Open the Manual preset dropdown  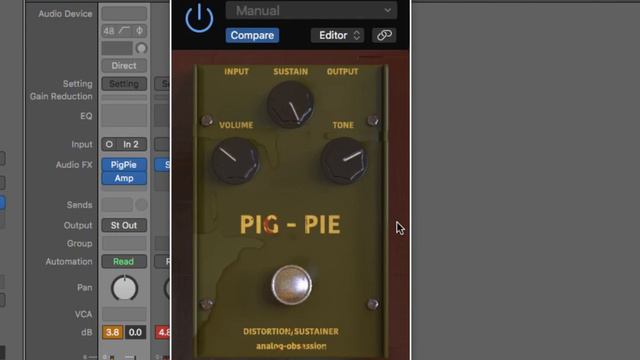tap(311, 10)
